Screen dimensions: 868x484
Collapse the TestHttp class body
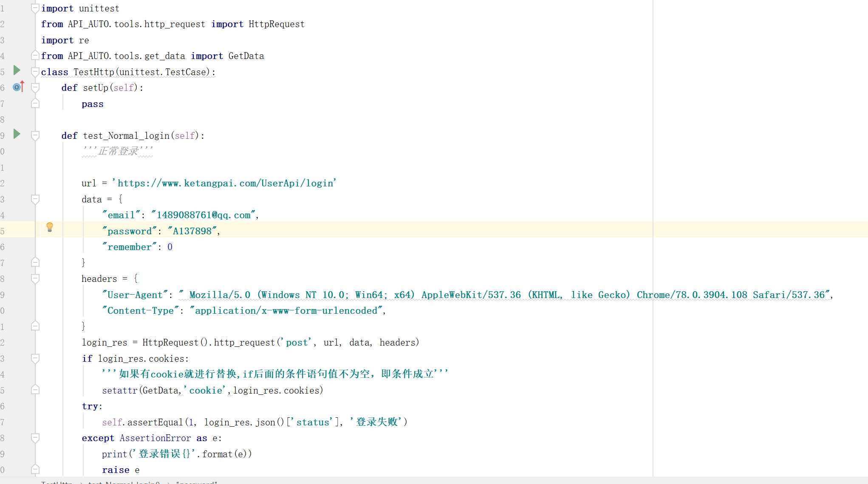[35, 72]
